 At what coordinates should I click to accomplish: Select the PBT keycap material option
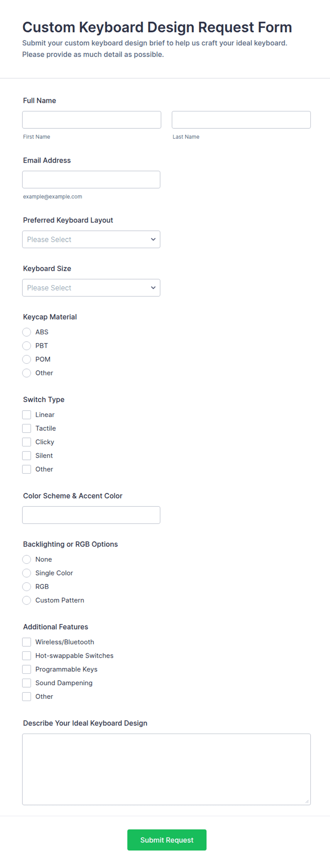(x=27, y=346)
